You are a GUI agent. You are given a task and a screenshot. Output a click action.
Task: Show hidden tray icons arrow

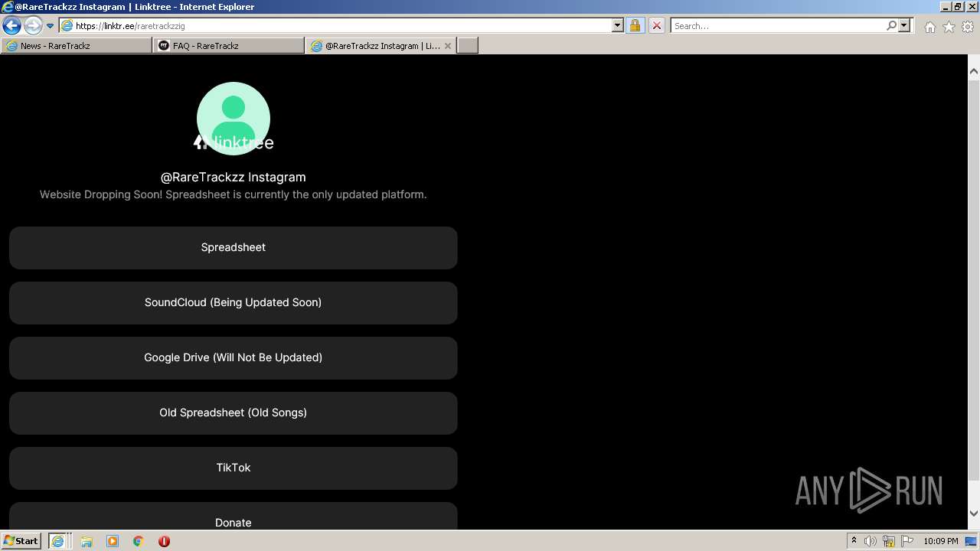(x=854, y=541)
